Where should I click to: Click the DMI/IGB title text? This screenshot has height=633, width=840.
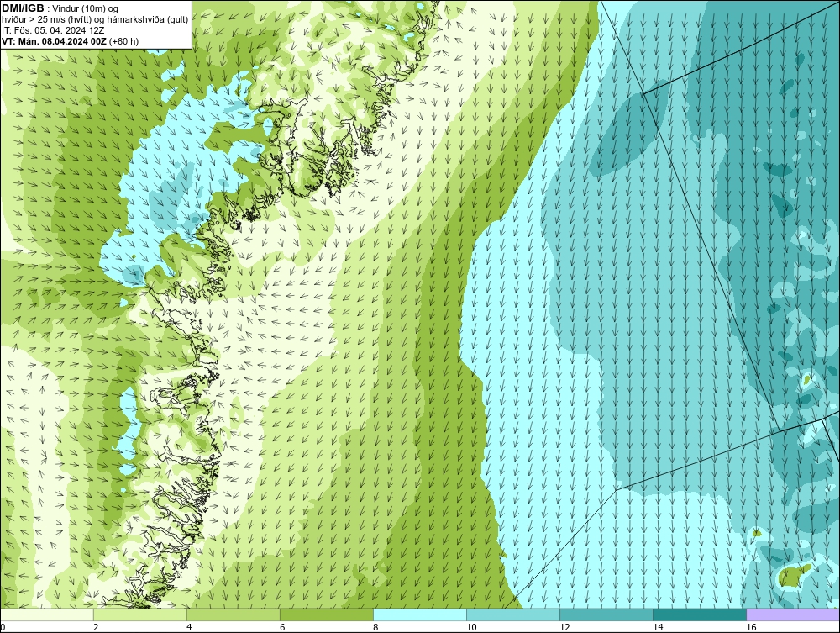tap(23, 8)
